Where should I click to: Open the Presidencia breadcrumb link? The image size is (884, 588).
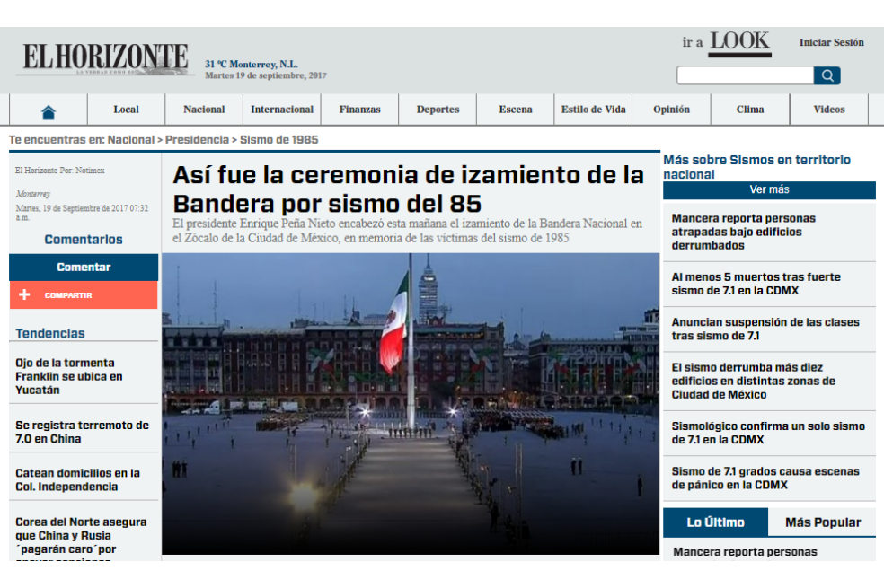click(x=197, y=140)
